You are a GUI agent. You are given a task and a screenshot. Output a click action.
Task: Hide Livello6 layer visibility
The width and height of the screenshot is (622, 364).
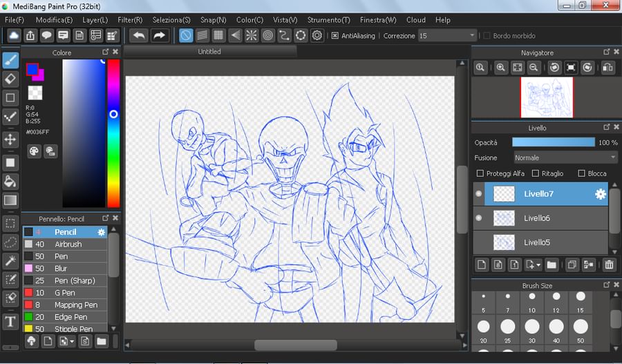(479, 218)
